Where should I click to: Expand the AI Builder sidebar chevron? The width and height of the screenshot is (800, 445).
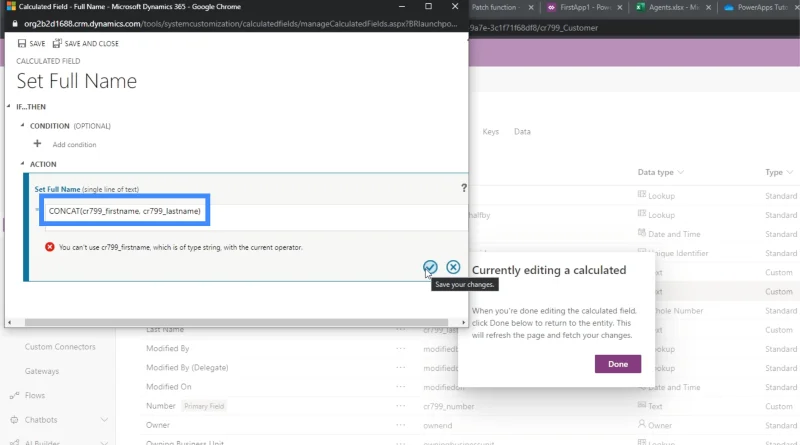tap(104, 442)
